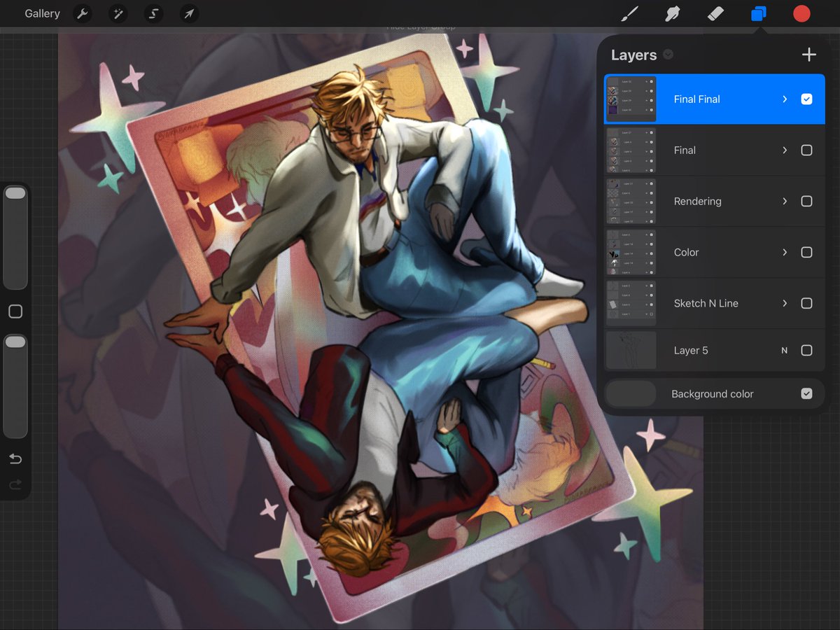
Task: Return to the Gallery
Action: point(42,13)
